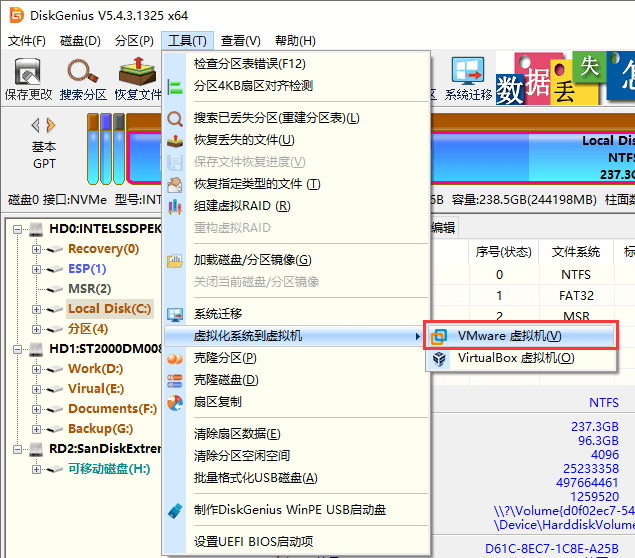Click the Search Partition (搜索分区) toolbar icon
Screen dimensions: 635x558
pyautogui.click(x=83, y=79)
